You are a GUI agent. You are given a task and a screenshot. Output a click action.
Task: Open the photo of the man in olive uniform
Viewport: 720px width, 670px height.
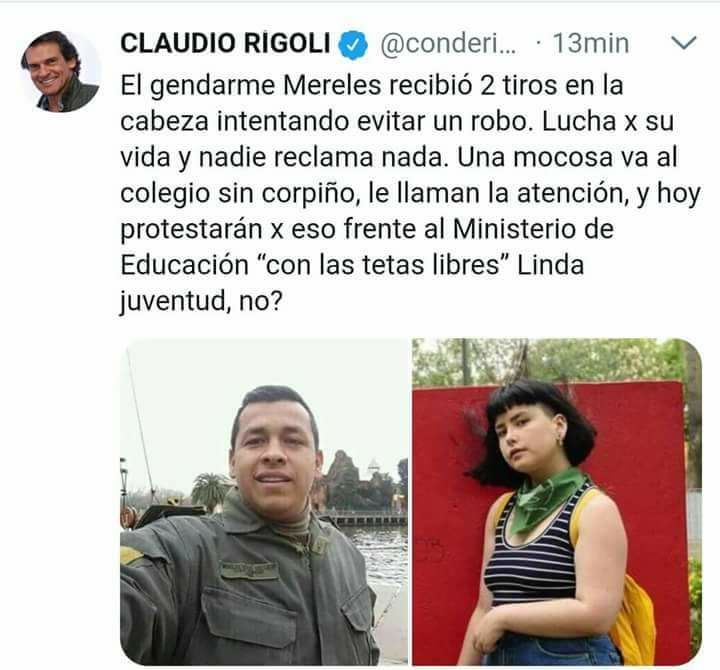(264, 501)
